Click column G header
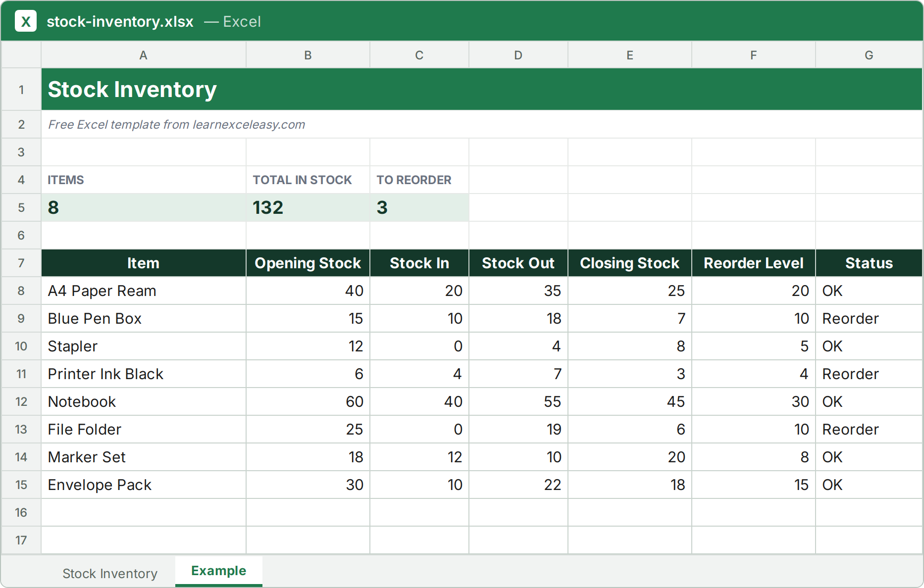Viewport: 924px width, 588px height. click(869, 55)
